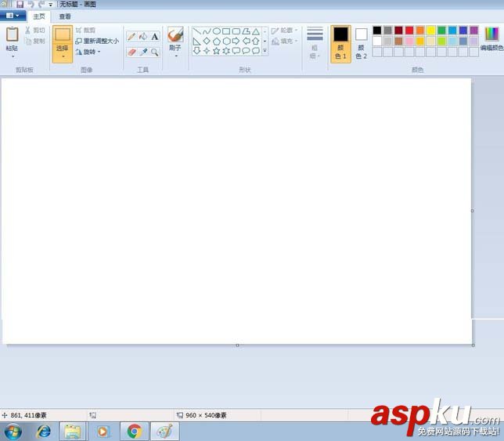This screenshot has width=504, height=441.
Task: Choose the Hexagon shape
Action: [226, 42]
